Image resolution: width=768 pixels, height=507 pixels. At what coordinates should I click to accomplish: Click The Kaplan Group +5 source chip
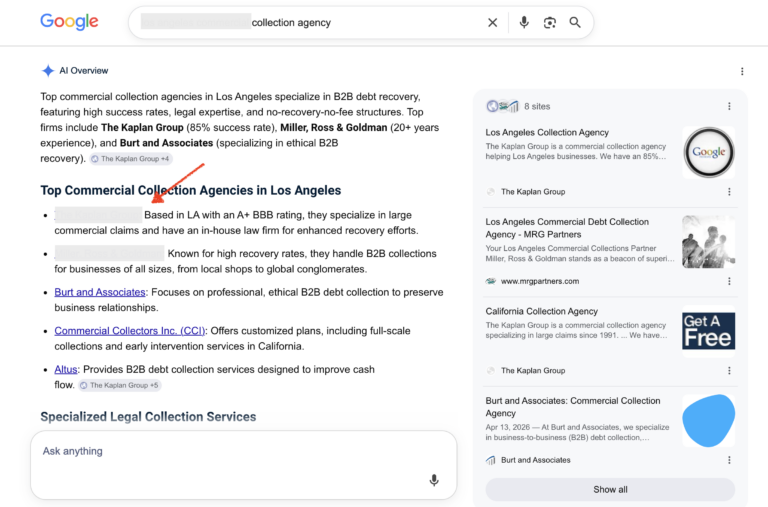(x=120, y=385)
